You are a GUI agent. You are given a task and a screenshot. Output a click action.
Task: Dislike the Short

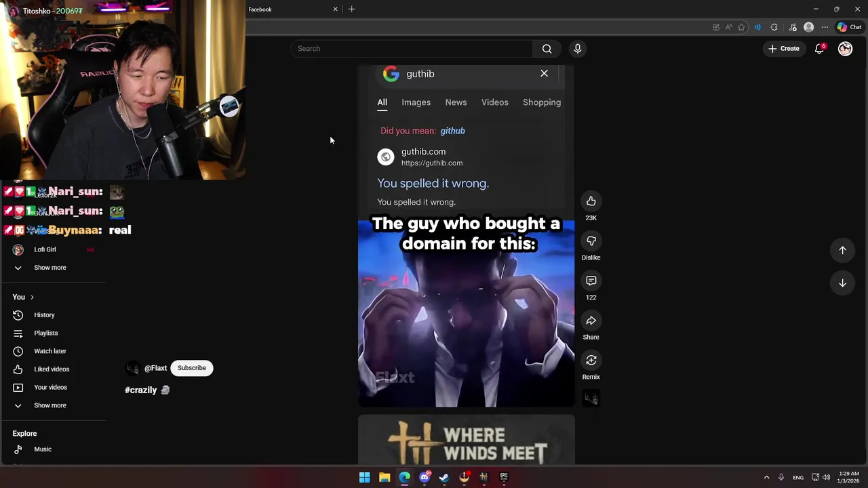(591, 241)
